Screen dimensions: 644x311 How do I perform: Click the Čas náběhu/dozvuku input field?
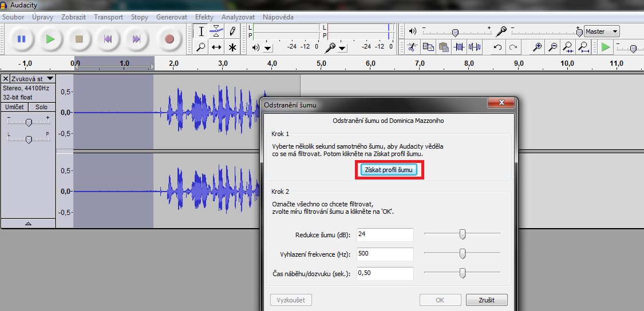[x=385, y=274]
